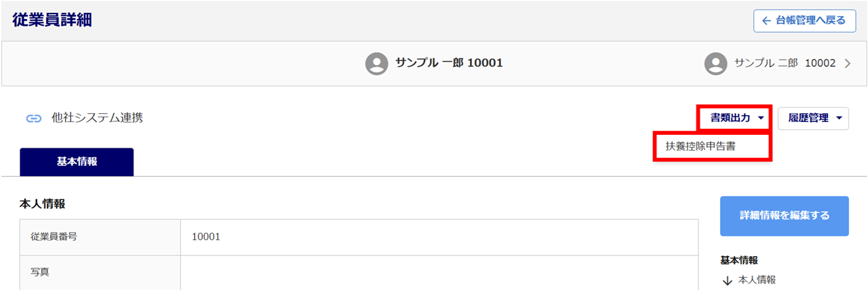Click the 従業員番号 value 10001

[x=206, y=237]
